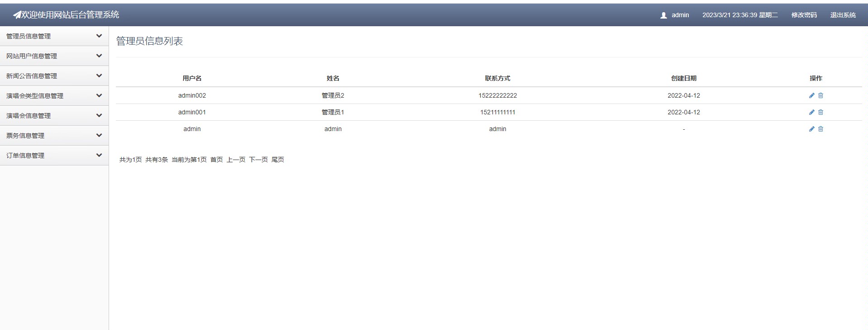Click the 管理员2 name cell
This screenshot has height=330, width=868.
pyautogui.click(x=333, y=95)
